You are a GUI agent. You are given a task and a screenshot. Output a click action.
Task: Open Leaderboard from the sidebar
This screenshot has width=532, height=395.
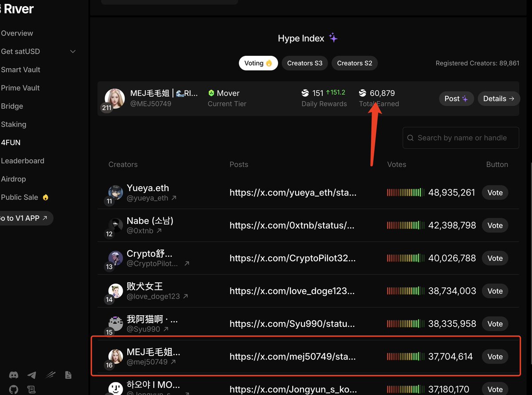23,161
